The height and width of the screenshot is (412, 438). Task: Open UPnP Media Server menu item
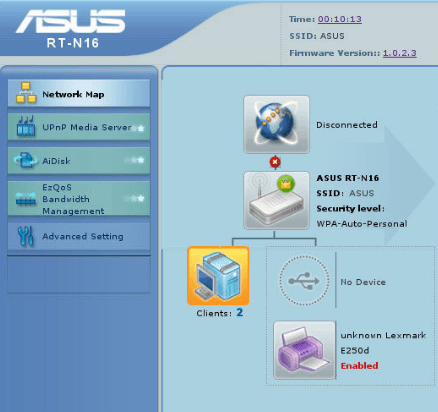click(x=79, y=127)
